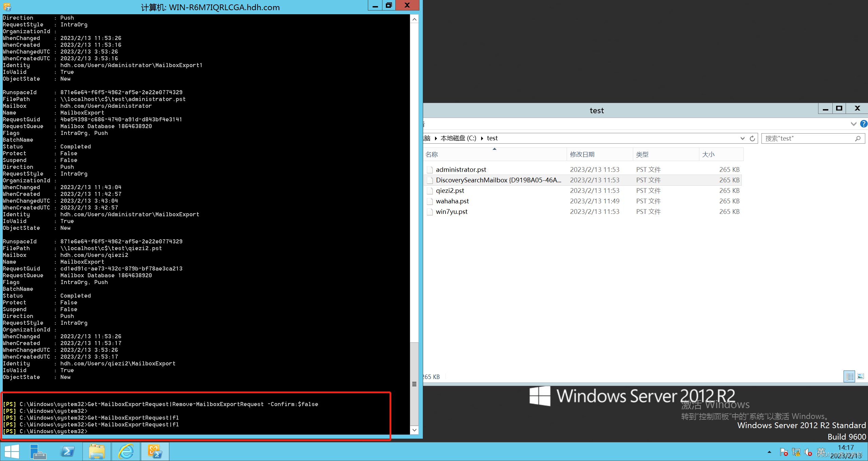The width and height of the screenshot is (868, 461).
Task: Sort files by 大小 column
Action: pyautogui.click(x=721, y=154)
